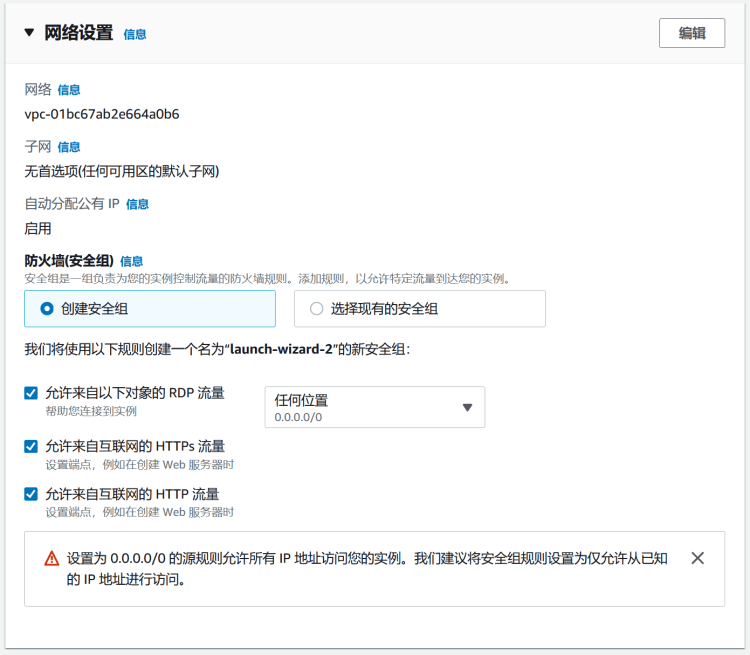750x655 pixels.
Task: Click the 0.0.0.0/0 warning message text
Action: coord(367,568)
